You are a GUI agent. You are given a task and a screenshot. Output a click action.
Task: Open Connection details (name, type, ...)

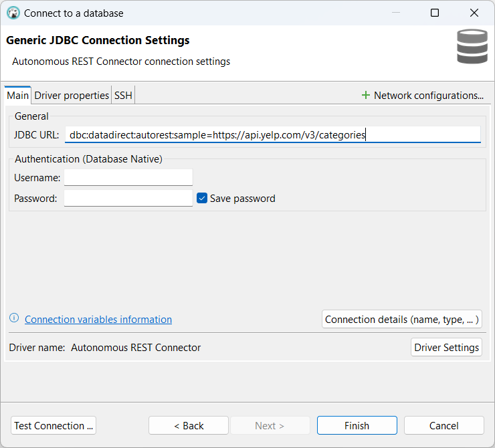pyautogui.click(x=401, y=320)
